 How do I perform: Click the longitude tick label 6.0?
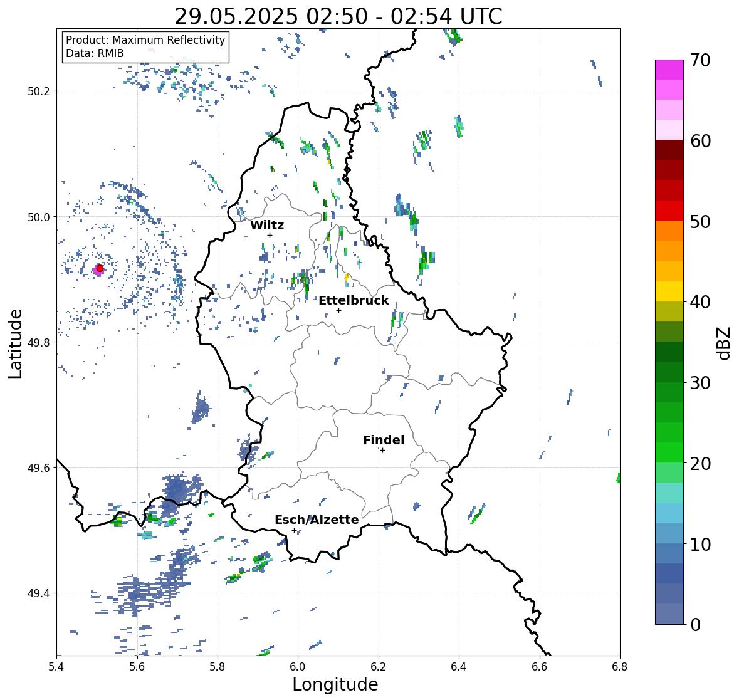pos(298,667)
